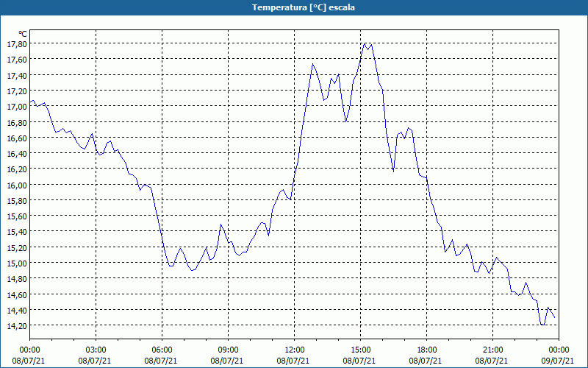Click the 17,20 temperature label

click(x=17, y=91)
